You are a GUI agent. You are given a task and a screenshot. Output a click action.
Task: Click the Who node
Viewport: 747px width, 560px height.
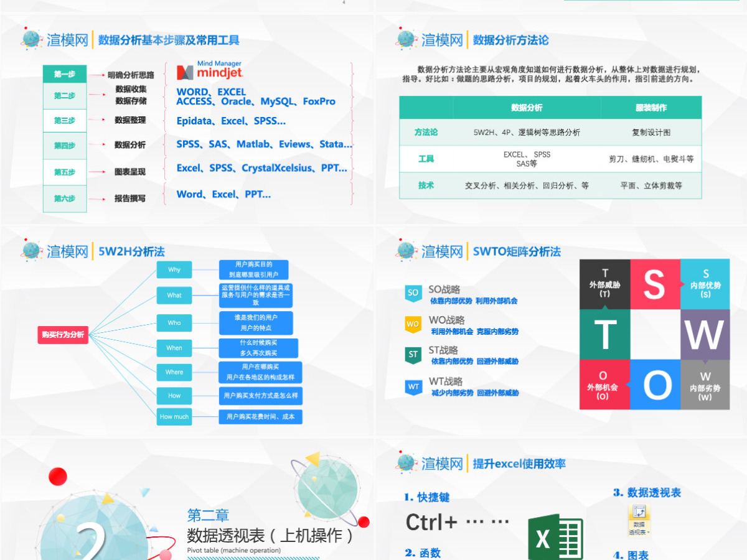174,322
